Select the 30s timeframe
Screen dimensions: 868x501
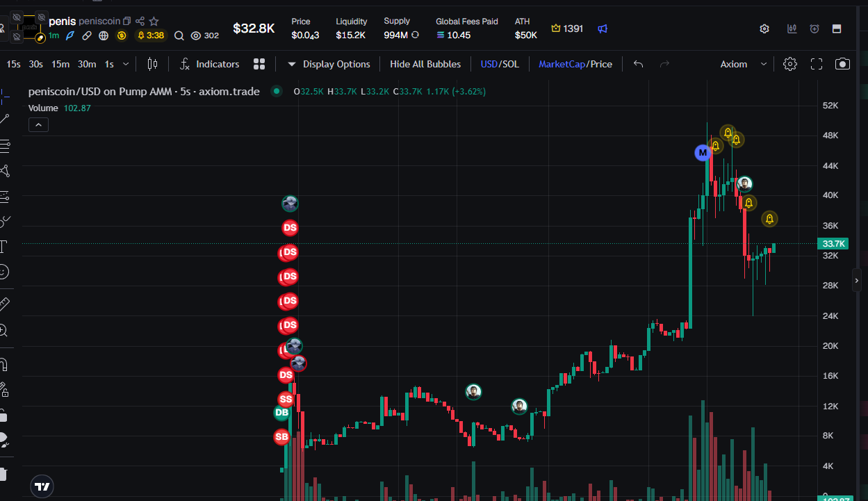point(36,64)
